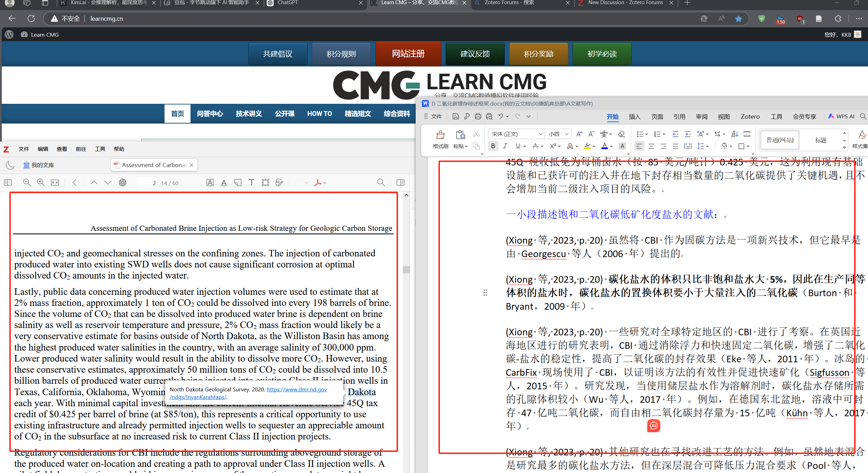Open the line spacing dropdown arrow
The height and width of the screenshot is (473, 868).
pos(707,146)
